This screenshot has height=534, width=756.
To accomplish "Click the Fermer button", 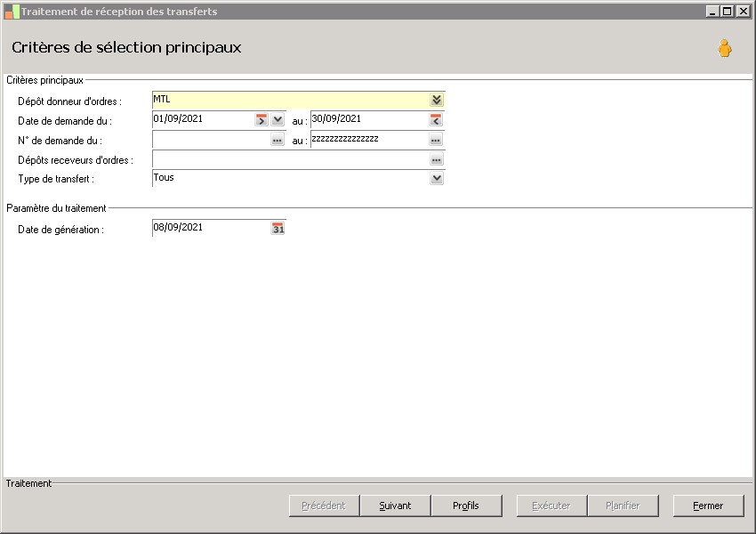I will click(708, 506).
